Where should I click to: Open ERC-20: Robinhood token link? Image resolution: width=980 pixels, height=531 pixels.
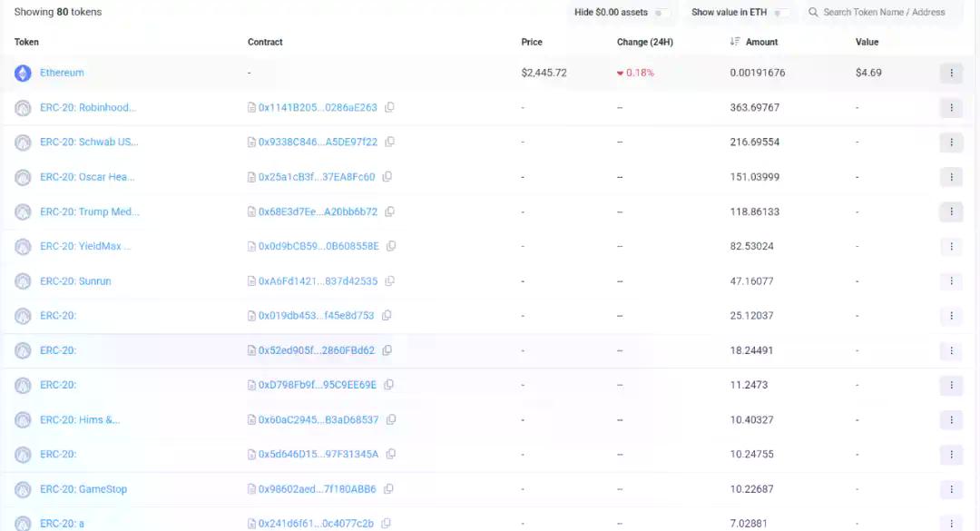(x=87, y=108)
